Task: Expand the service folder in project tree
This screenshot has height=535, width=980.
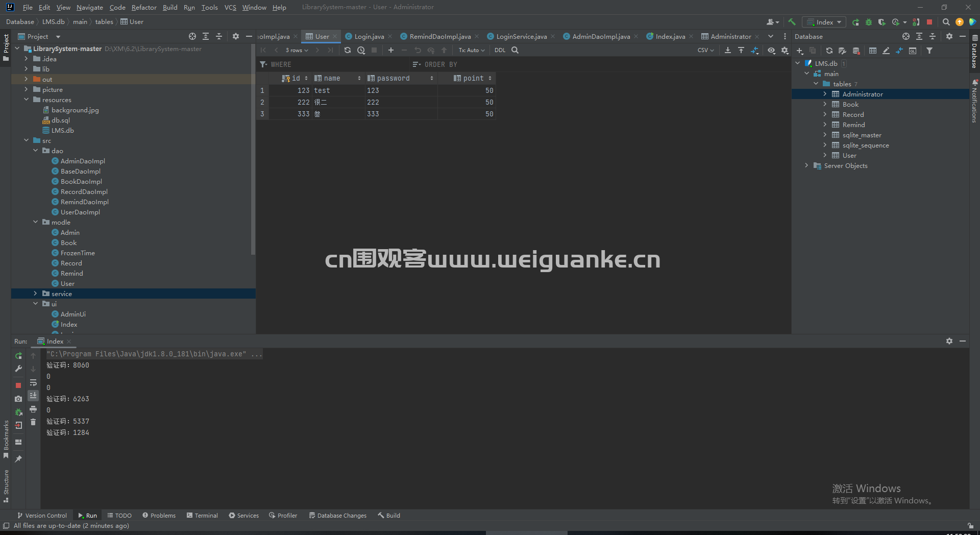Action: 35,294
